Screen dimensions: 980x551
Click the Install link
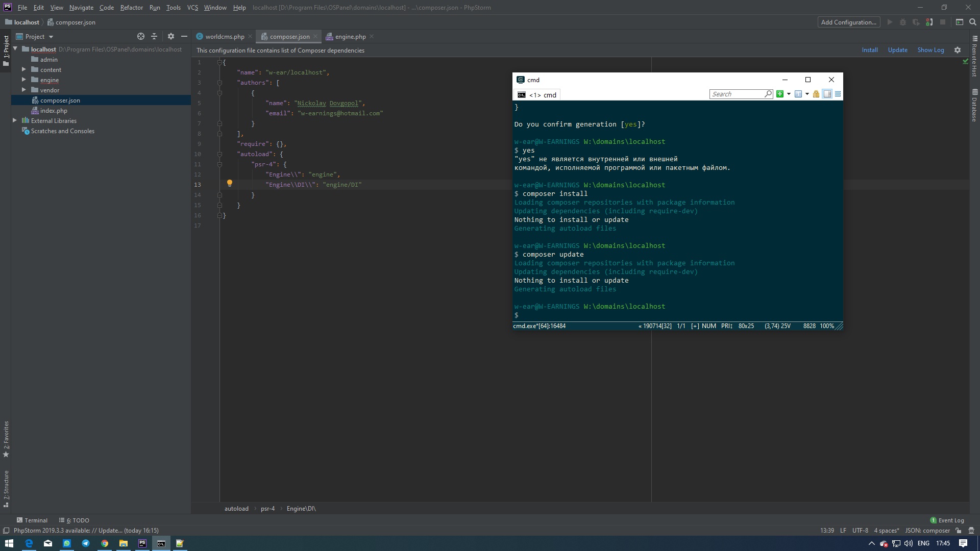[x=869, y=50]
